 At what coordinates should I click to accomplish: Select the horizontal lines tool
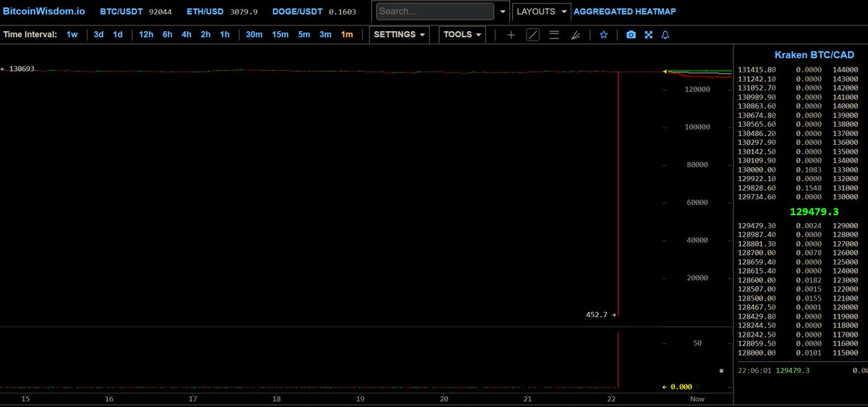(554, 35)
